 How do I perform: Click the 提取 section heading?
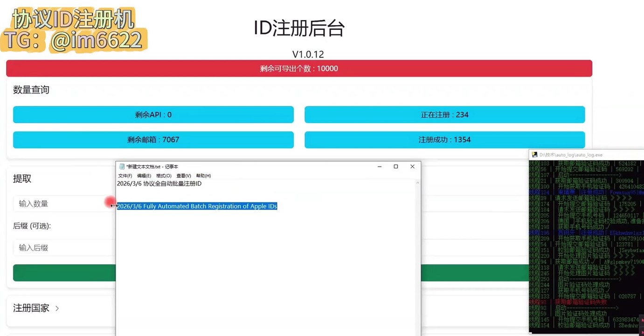pyautogui.click(x=22, y=179)
